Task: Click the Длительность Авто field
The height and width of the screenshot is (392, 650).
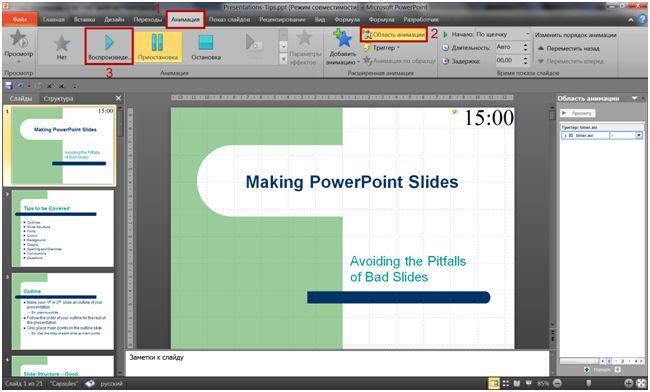Action: pos(508,47)
